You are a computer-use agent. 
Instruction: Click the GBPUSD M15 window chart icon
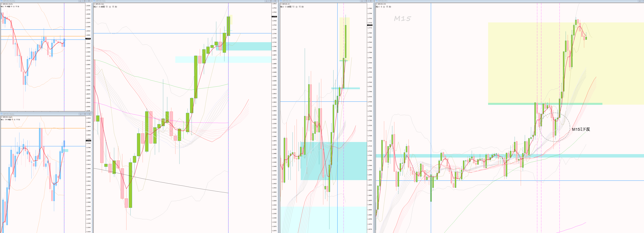coord(376,1)
